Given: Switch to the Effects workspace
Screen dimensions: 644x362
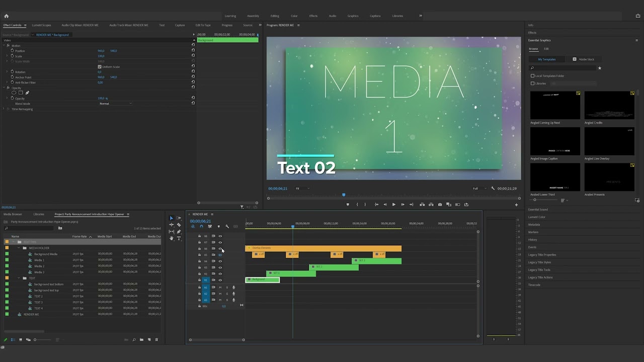Looking at the screenshot, I should [313, 16].
